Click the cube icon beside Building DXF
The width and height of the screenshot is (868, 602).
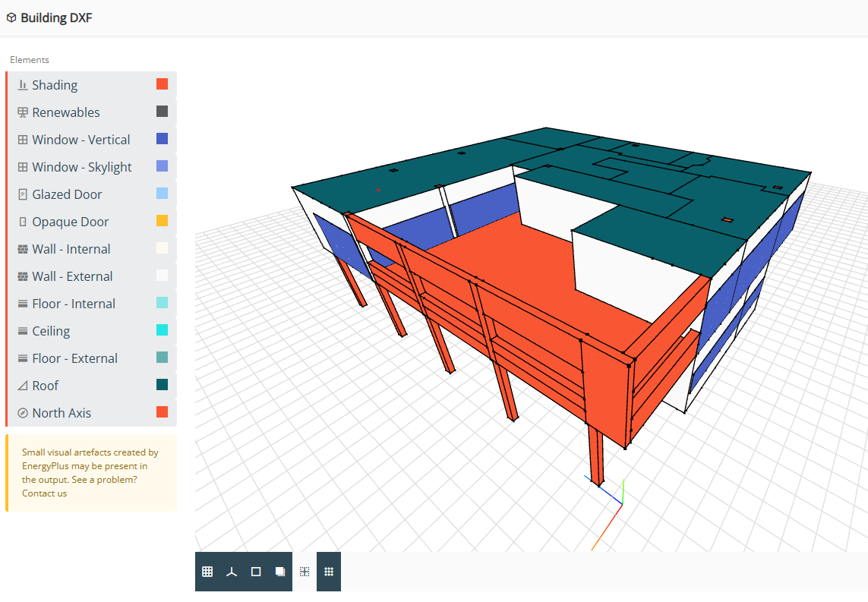[x=11, y=17]
